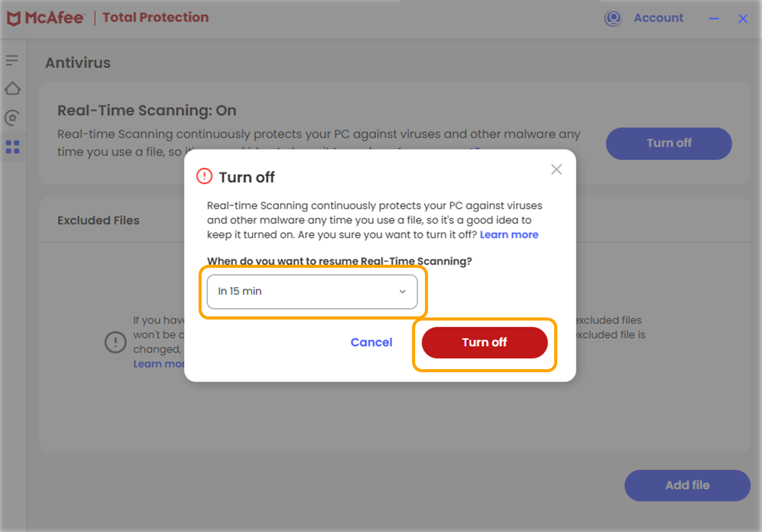762x532 pixels.
Task: Click the info icon in Excluded Files
Action: coord(115,342)
